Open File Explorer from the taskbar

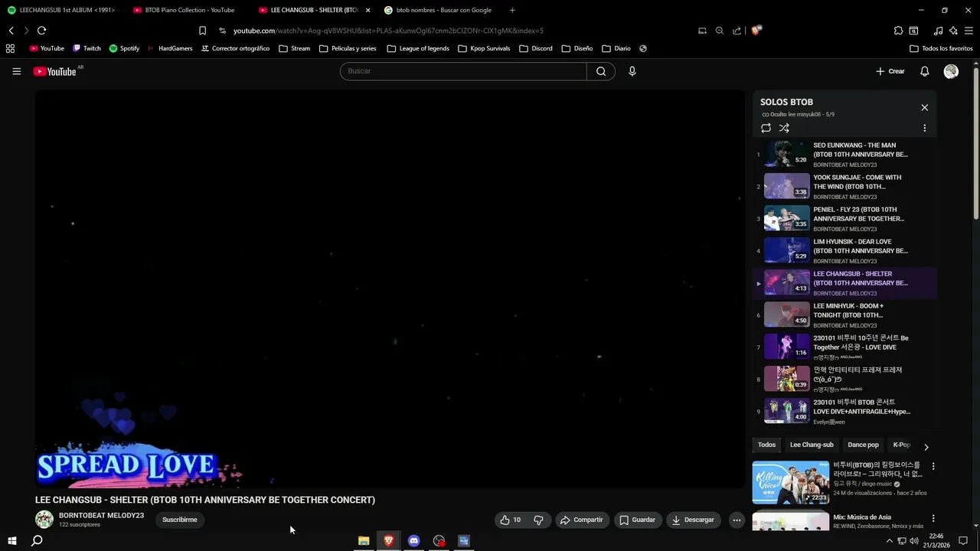[x=364, y=540]
